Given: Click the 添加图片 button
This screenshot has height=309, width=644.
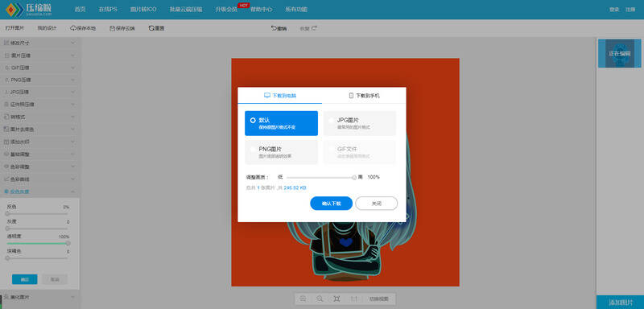Looking at the screenshot, I should pos(620,303).
